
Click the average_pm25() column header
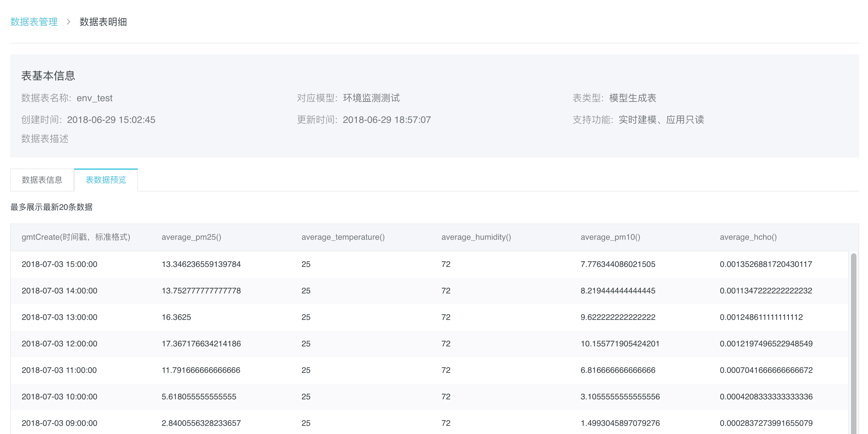(191, 237)
